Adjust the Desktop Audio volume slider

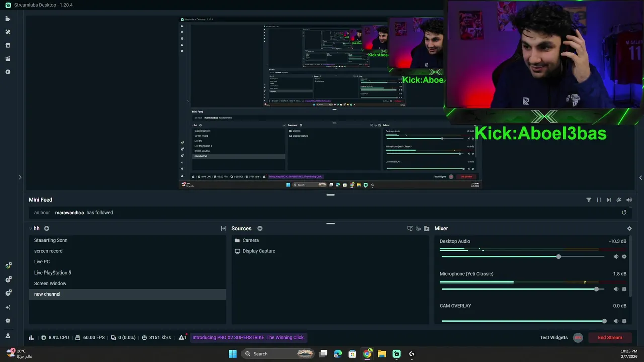tap(523, 257)
